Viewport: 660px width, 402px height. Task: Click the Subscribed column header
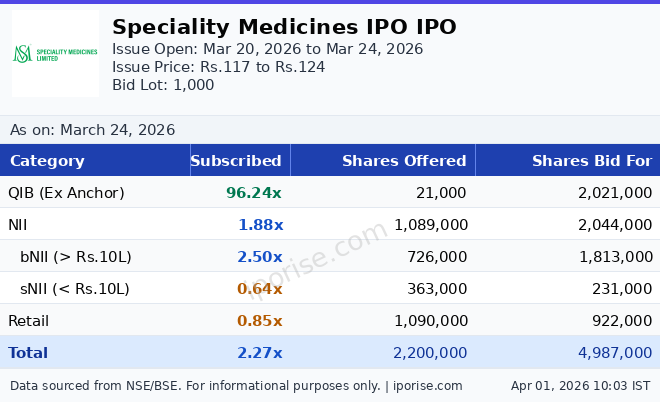pyautogui.click(x=236, y=161)
